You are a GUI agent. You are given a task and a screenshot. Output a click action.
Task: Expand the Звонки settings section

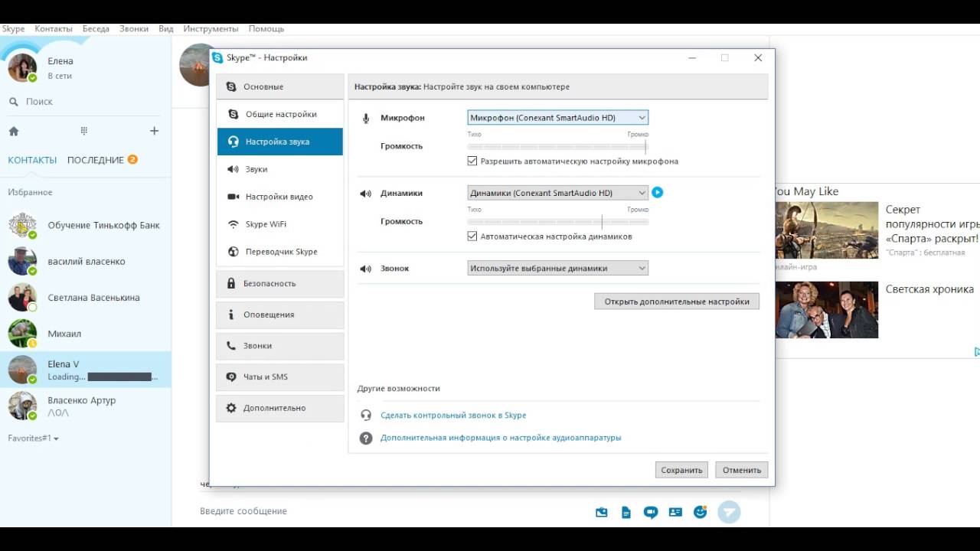click(280, 346)
